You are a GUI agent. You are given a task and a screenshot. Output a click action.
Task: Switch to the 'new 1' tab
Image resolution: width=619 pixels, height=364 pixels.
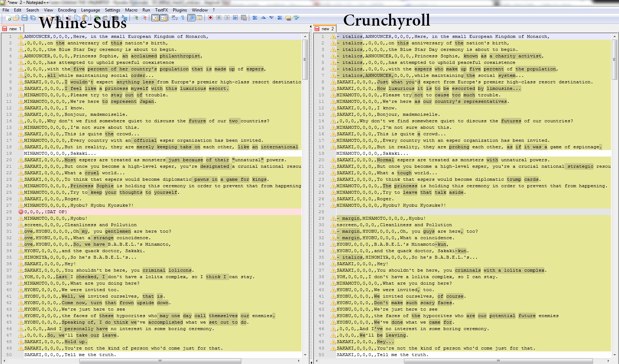[12, 29]
